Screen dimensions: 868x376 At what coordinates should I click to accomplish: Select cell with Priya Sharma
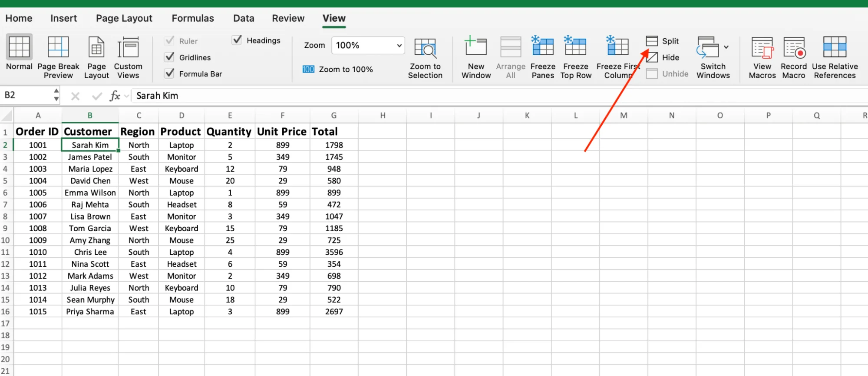90,312
